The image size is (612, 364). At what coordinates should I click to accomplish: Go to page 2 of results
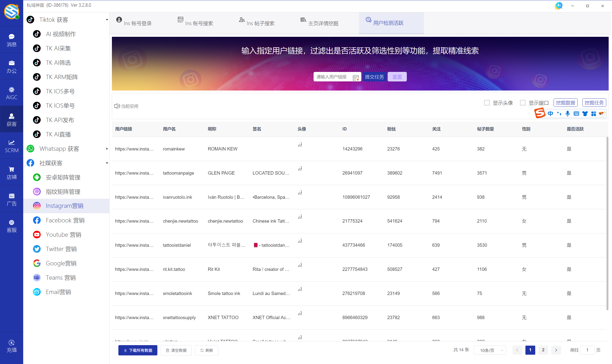543,350
